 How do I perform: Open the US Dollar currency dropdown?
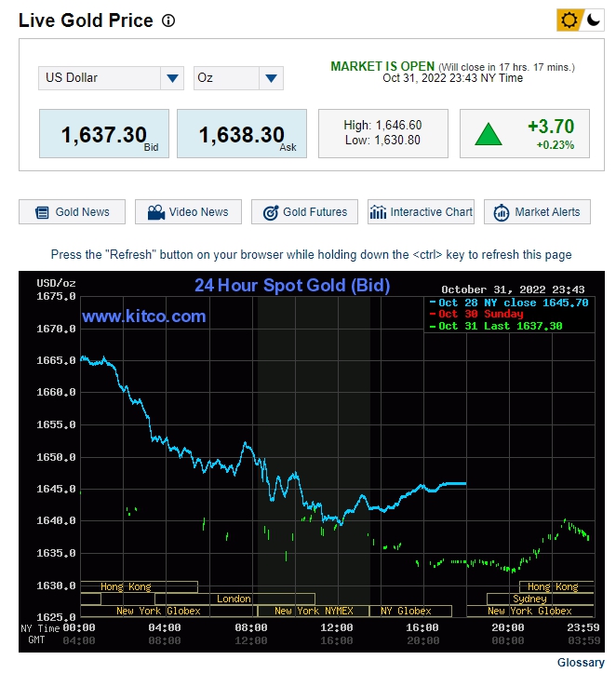[111, 77]
